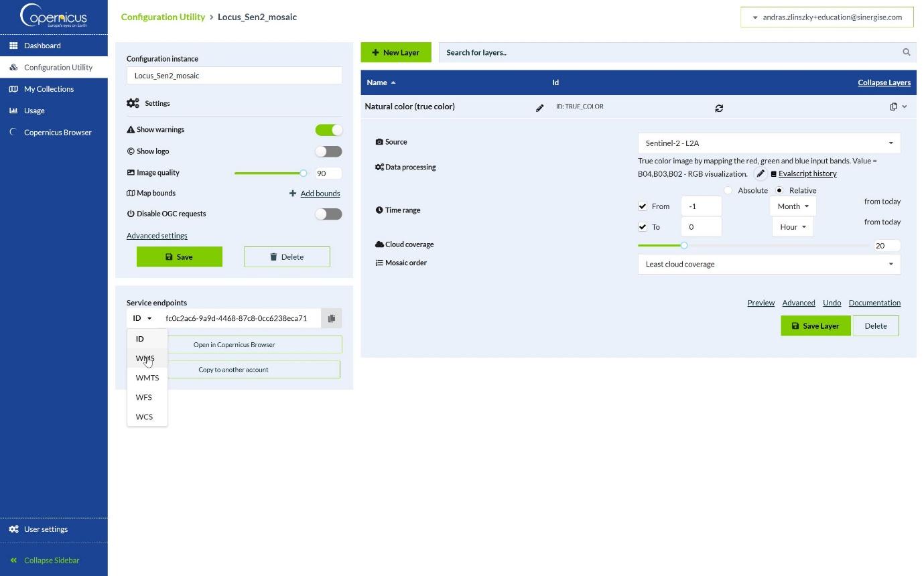Edit data processing with pencil icon
The height and width of the screenshot is (576, 924).
[x=760, y=174]
